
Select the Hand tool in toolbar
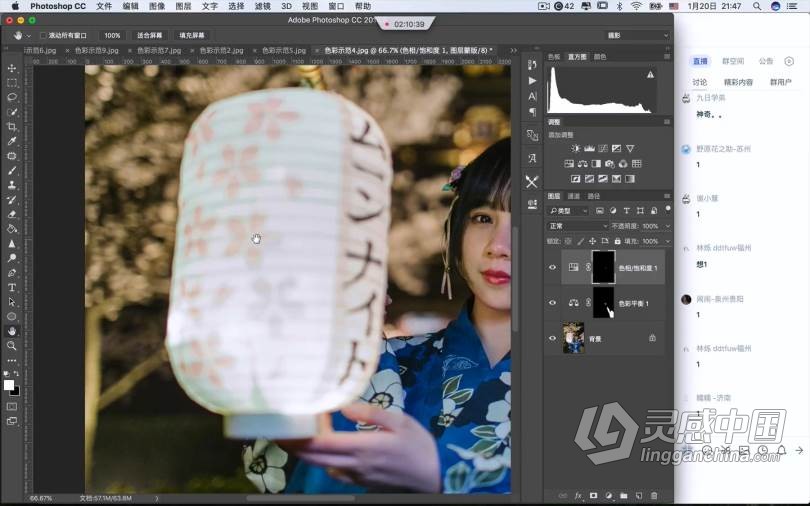pyautogui.click(x=11, y=331)
